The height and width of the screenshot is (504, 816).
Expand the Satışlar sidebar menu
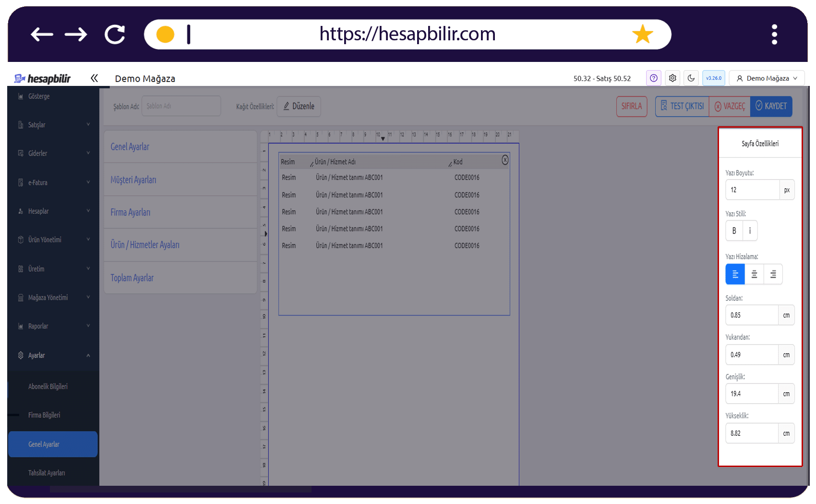click(x=53, y=125)
